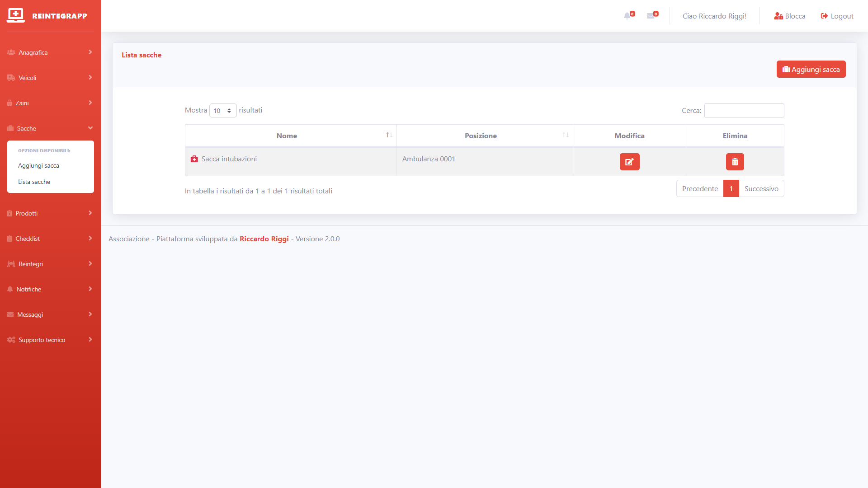Viewport: 868px width, 488px height.
Task: Sort by Nome column arrows
Action: click(x=389, y=136)
